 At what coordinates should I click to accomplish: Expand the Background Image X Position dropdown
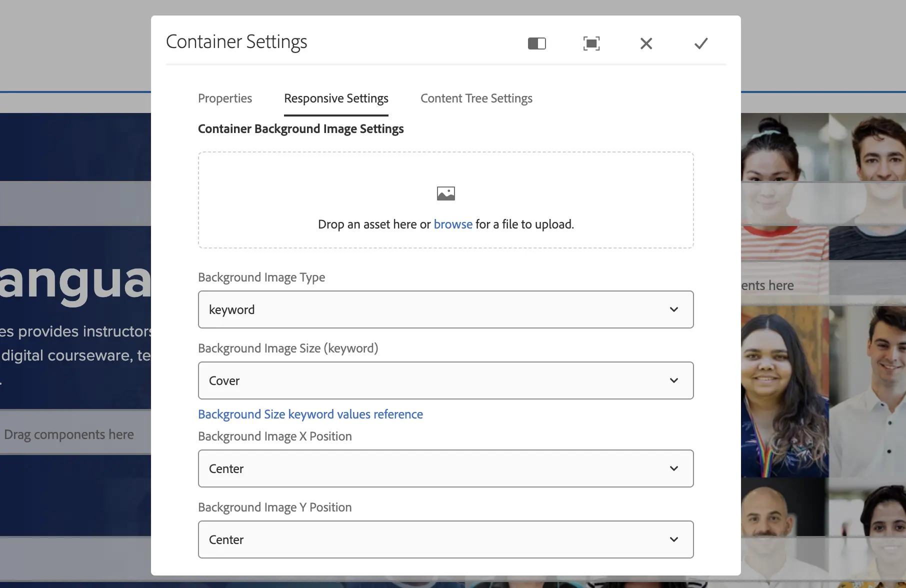click(445, 468)
